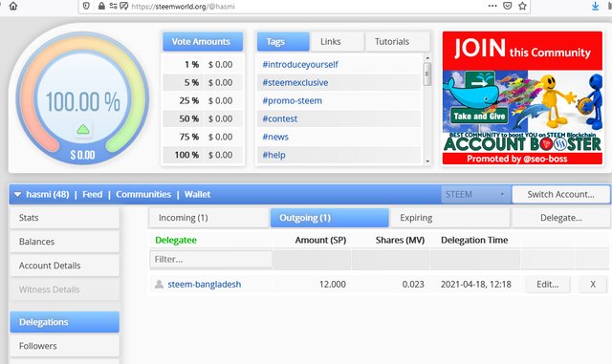Sort by Shares (MV) column header
Screen dimensions: 612x364
click(x=400, y=240)
